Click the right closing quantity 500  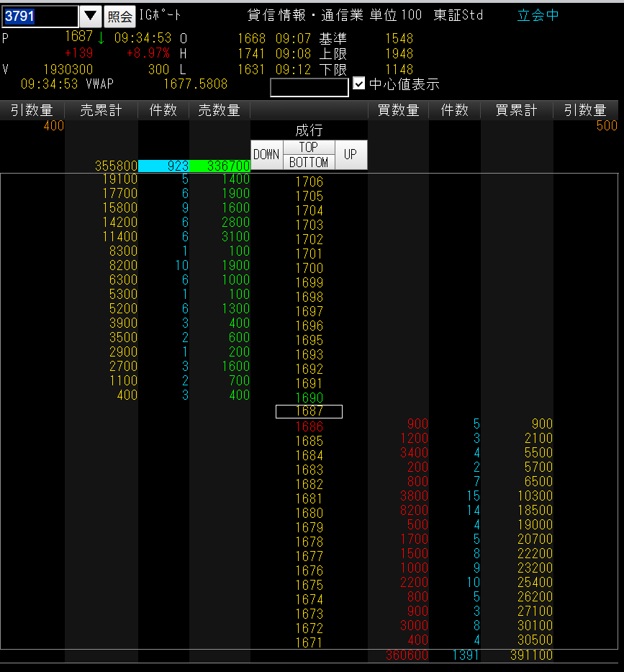[x=607, y=125]
